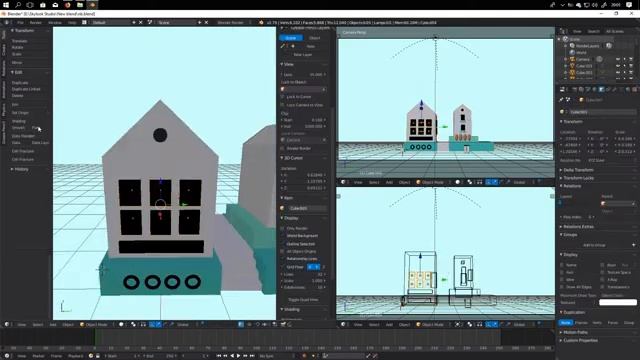Click the pivot point icon in the main viewport header
Screen dimensions: 640x360
[x=133, y=324]
